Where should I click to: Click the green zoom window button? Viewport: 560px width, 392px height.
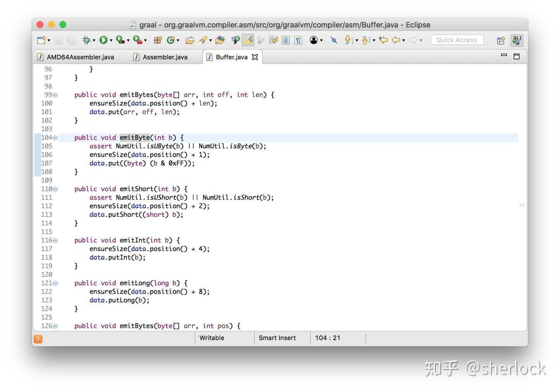point(63,25)
